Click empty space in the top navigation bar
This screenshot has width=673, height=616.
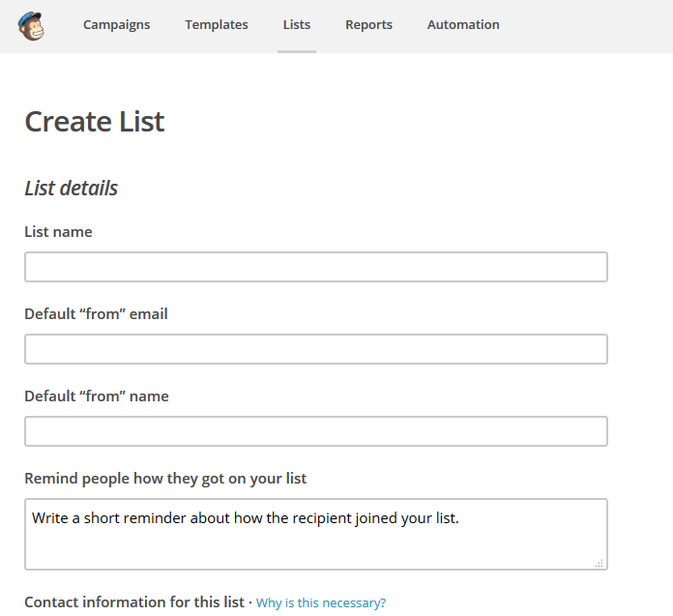590,26
